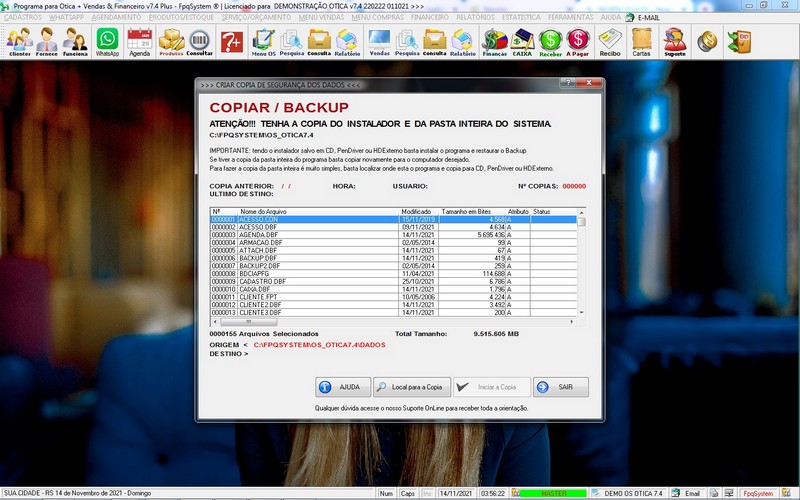Click the MASTER green status bar field
This screenshot has width=800, height=500.
[x=554, y=493]
